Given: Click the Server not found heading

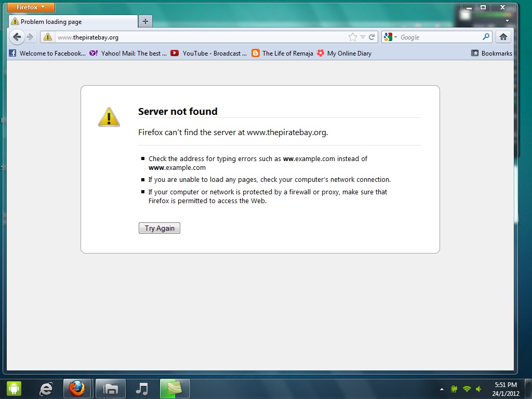Looking at the screenshot, I should pyautogui.click(x=178, y=111).
